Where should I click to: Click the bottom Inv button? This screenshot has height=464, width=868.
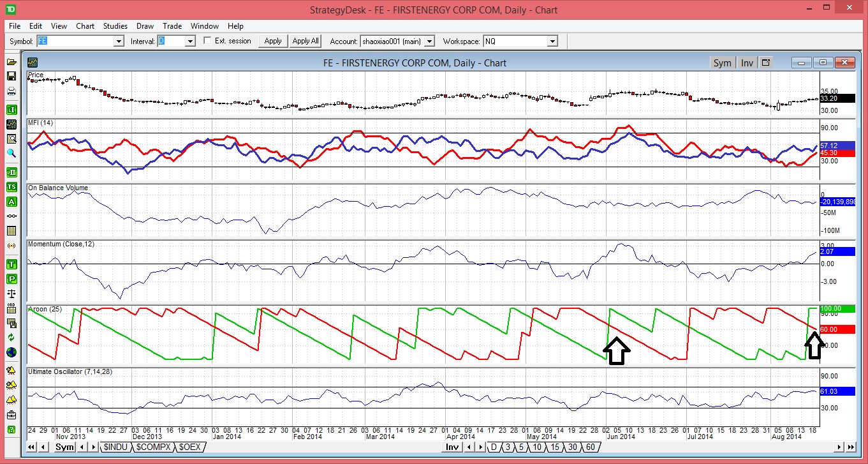click(452, 447)
